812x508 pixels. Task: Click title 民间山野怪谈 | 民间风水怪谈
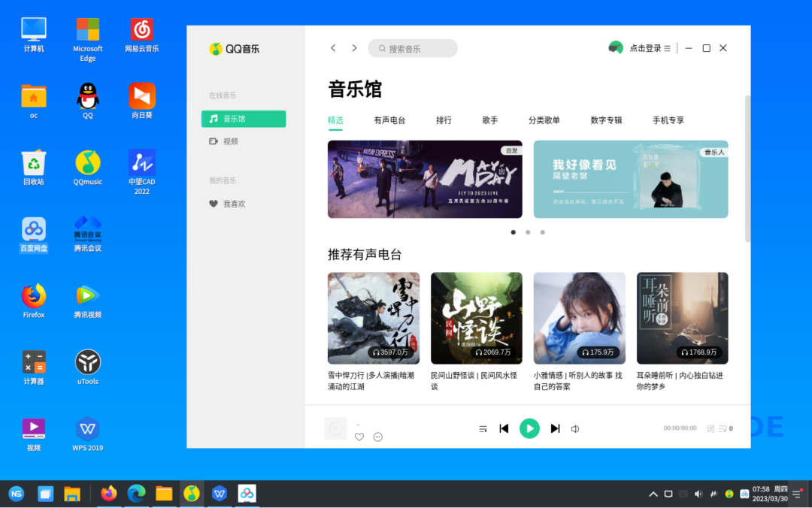pyautogui.click(x=474, y=381)
